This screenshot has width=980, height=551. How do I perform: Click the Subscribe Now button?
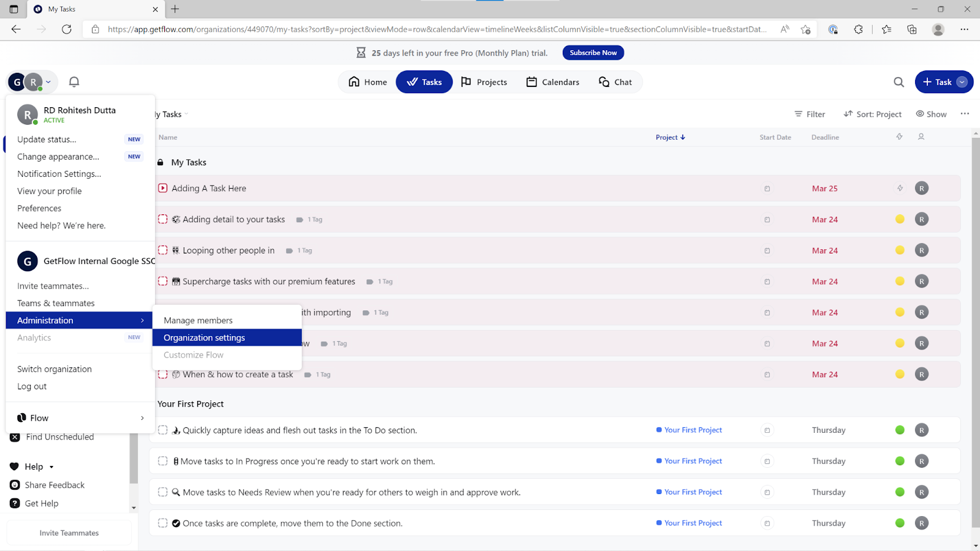coord(593,53)
